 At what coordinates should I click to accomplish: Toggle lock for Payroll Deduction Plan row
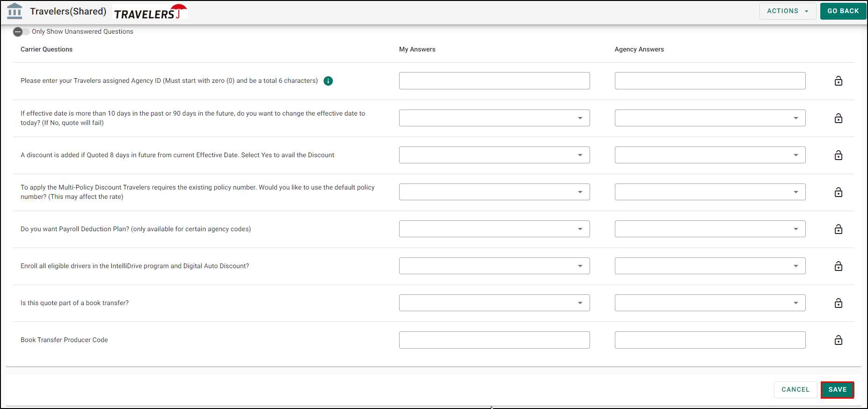point(839,229)
